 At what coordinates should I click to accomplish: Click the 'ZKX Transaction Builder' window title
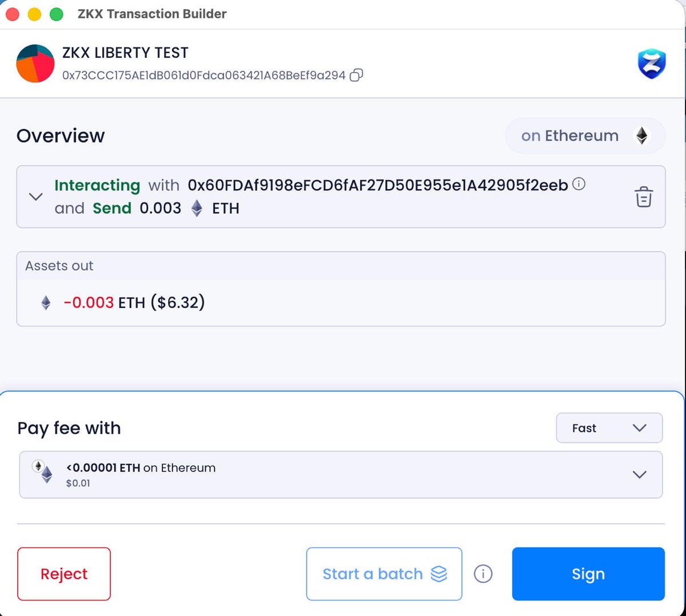(x=152, y=14)
